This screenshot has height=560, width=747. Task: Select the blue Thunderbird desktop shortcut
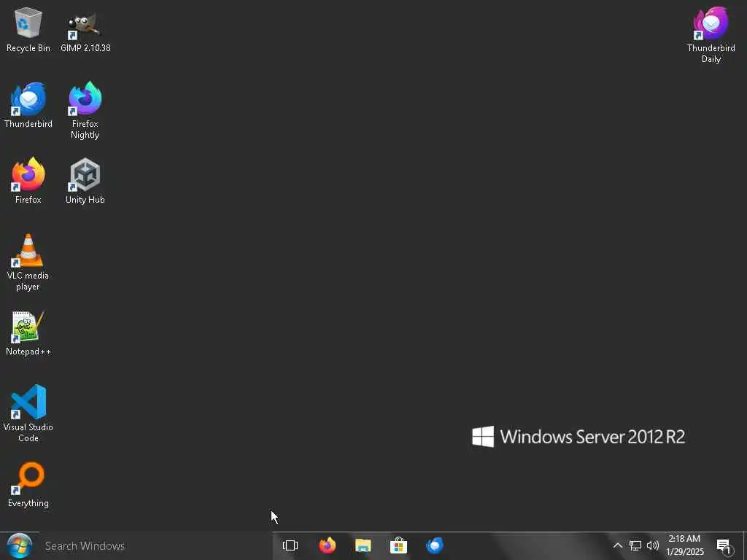click(x=28, y=105)
